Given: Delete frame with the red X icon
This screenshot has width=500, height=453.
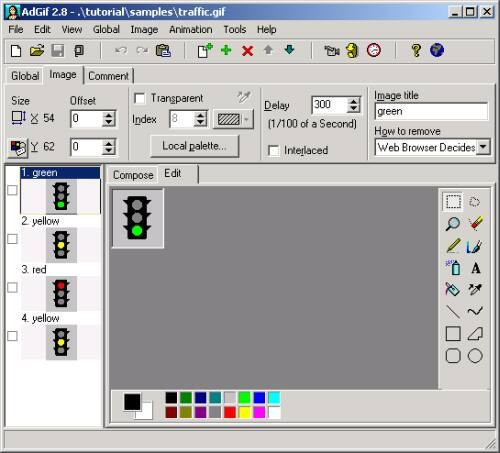Looking at the screenshot, I should (x=247, y=51).
